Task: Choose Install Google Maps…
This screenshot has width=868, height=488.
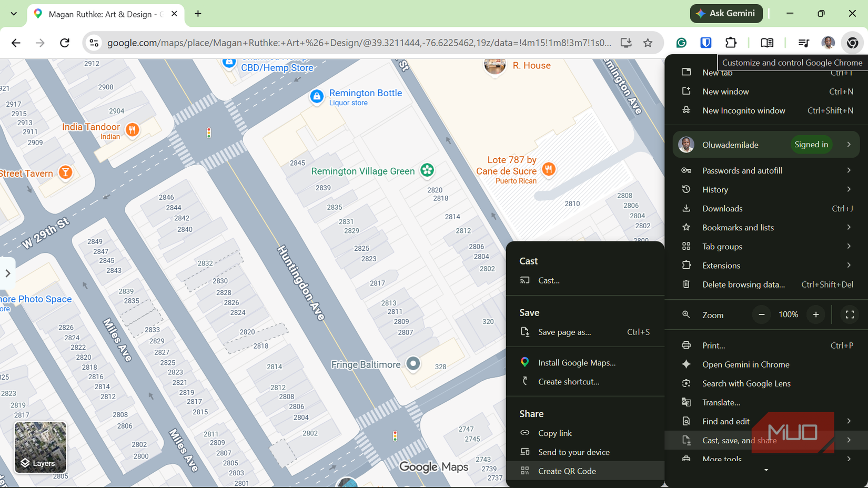Action: pyautogui.click(x=585, y=362)
